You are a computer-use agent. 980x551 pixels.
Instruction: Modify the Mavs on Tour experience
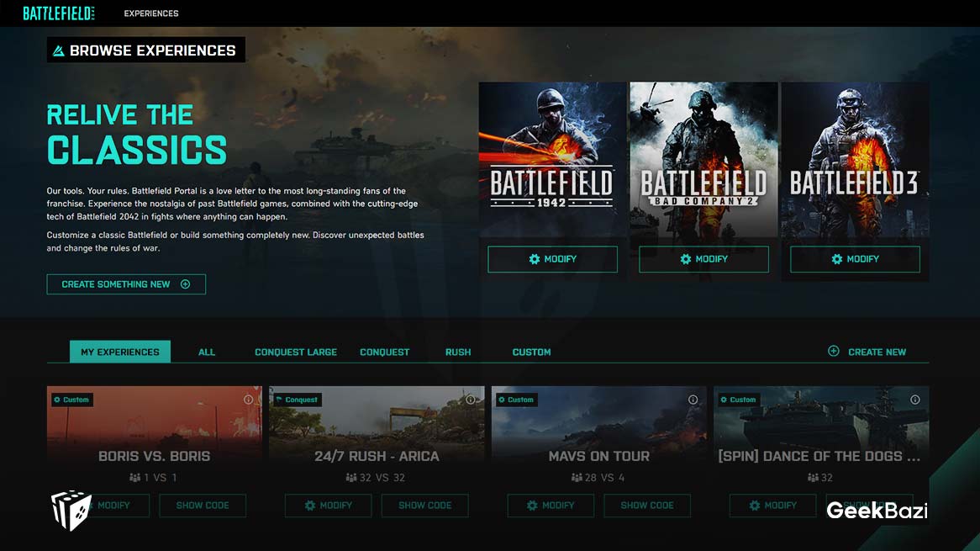coord(551,506)
